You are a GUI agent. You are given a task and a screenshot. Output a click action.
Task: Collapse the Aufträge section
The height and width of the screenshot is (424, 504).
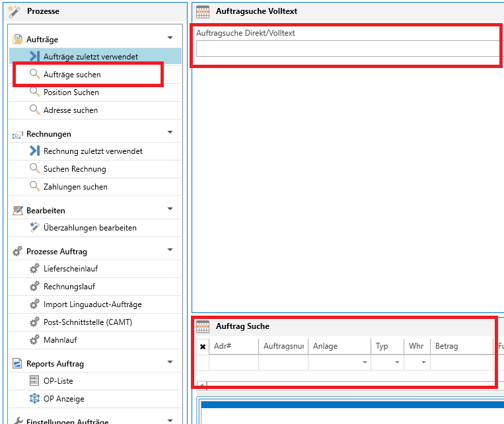[170, 38]
